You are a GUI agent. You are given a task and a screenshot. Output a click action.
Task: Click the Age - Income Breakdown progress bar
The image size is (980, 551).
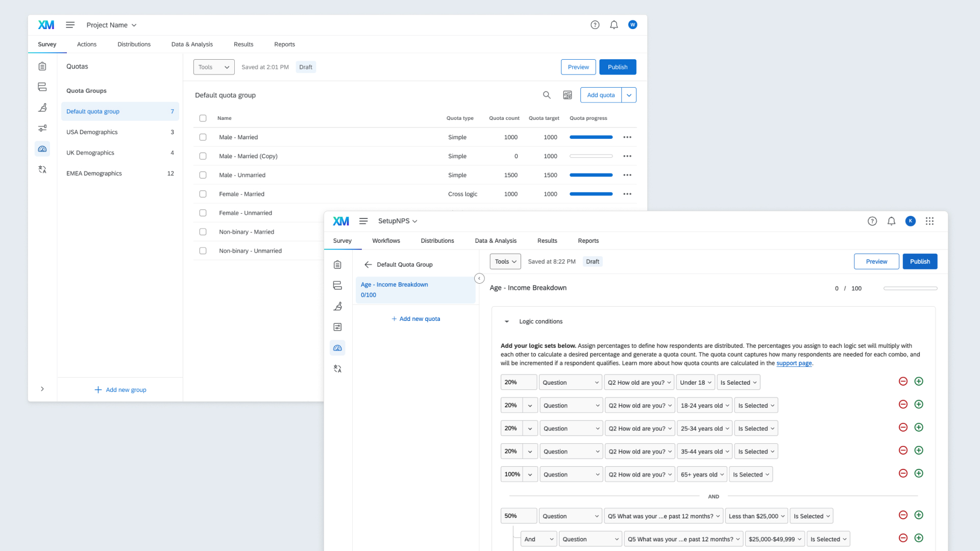pos(910,288)
